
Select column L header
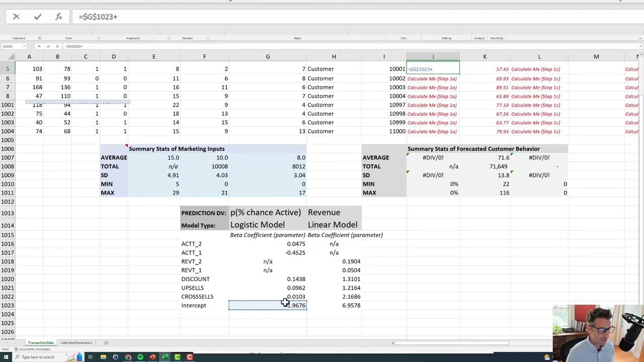[539, 57]
